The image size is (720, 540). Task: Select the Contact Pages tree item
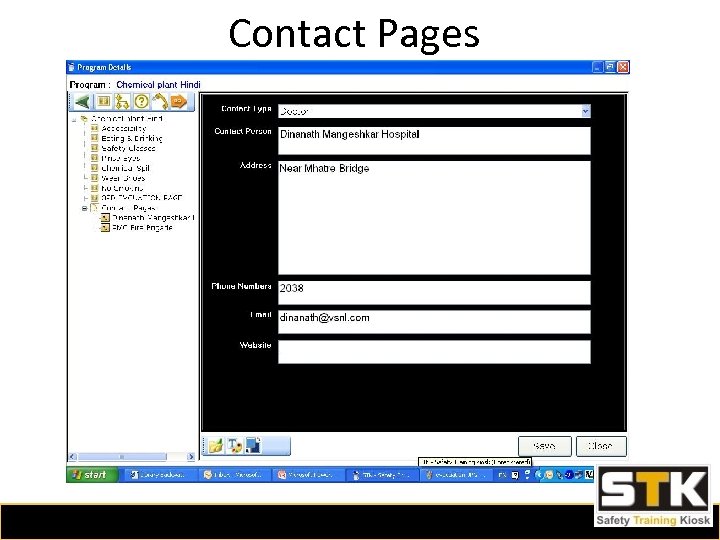click(128, 208)
